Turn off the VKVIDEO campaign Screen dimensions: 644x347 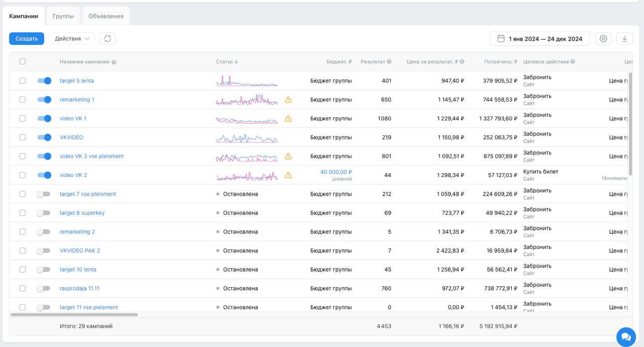pyautogui.click(x=44, y=137)
